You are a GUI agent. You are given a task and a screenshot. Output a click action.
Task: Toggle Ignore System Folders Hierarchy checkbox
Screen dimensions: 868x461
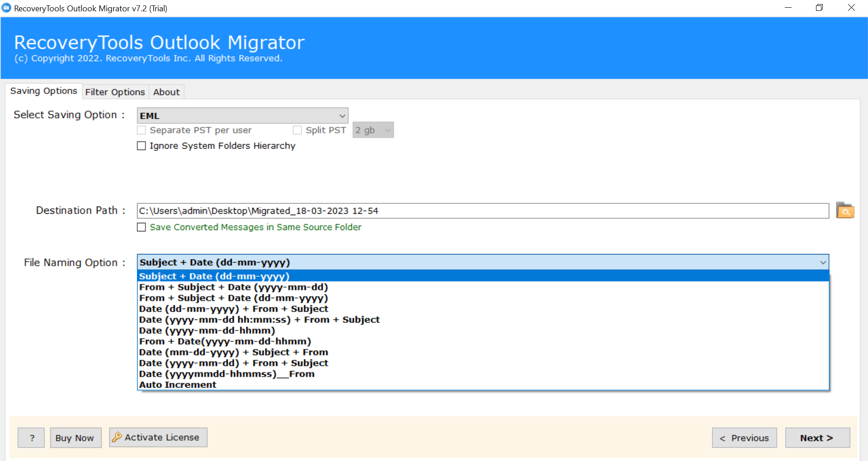142,146
